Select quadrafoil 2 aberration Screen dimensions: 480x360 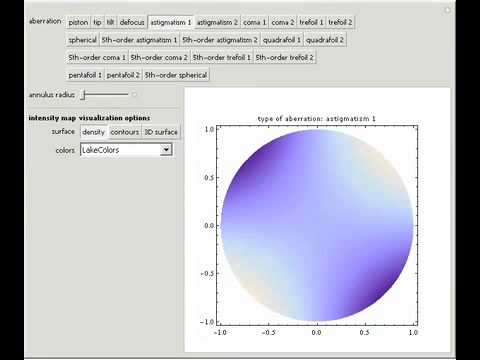point(325,40)
